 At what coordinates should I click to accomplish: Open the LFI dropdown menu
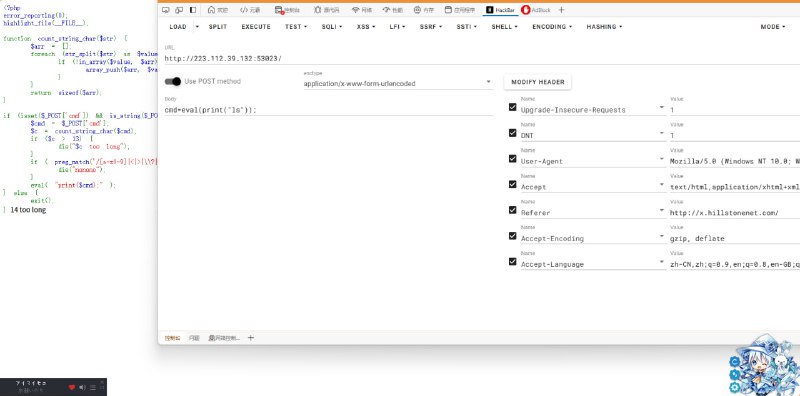tap(397, 27)
